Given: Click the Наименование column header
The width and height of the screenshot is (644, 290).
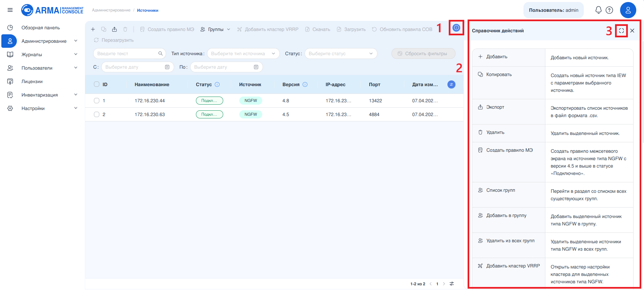Looking at the screenshot, I should pyautogui.click(x=152, y=84).
